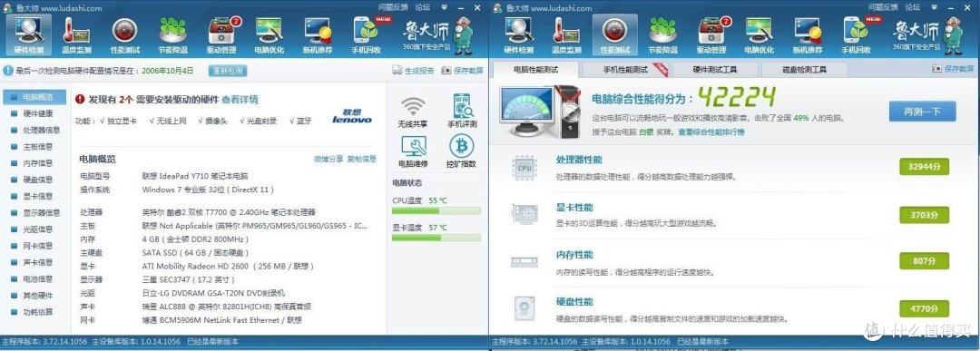Open title-bar dropdown menu in hardware overview window
Image resolution: width=980 pixels, height=351 pixels.
click(x=445, y=7)
